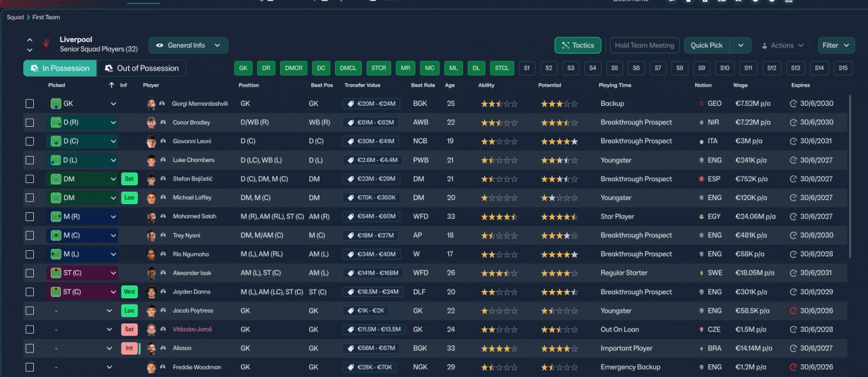Click the price tag icon in Alexander Isak's transfer value
This screenshot has width=868, height=377.
click(x=351, y=273)
